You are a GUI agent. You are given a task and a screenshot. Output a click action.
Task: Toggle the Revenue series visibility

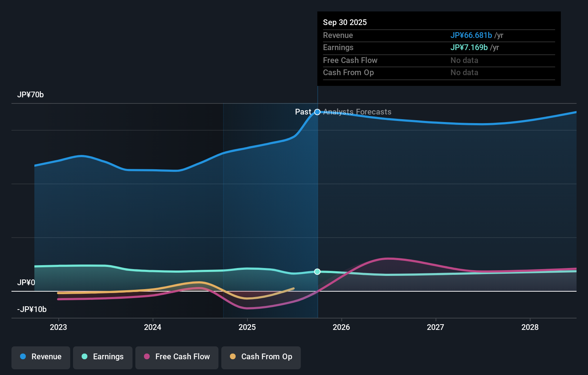[40, 357]
